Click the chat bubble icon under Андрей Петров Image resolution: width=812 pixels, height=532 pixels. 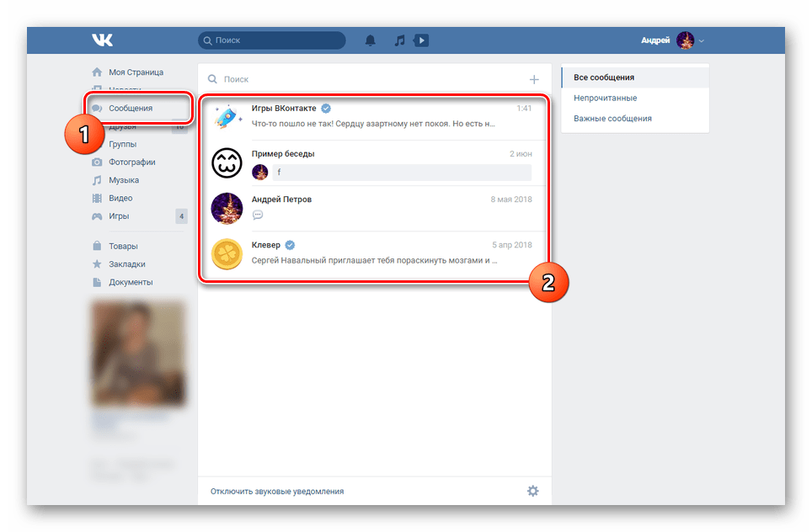pos(258,215)
